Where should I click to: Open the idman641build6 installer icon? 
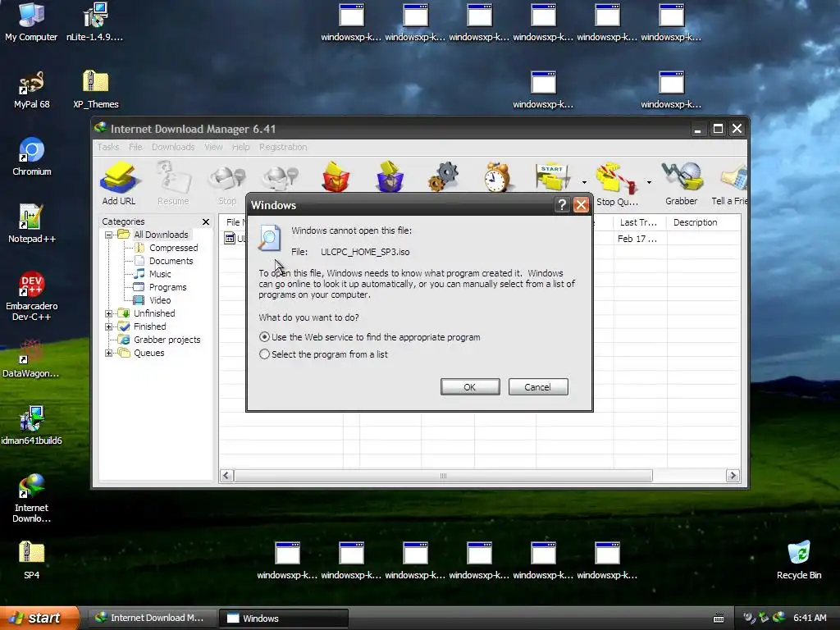click(x=31, y=426)
